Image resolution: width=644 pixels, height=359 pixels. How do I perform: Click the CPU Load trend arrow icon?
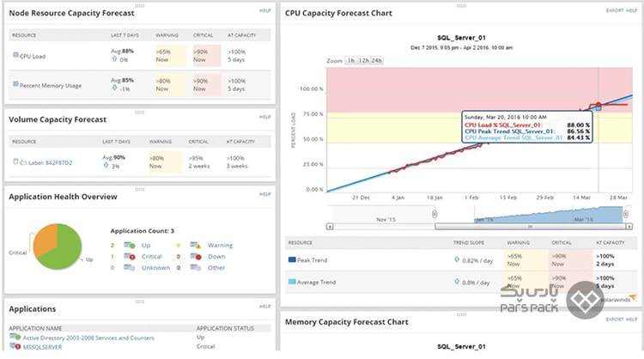coord(114,59)
